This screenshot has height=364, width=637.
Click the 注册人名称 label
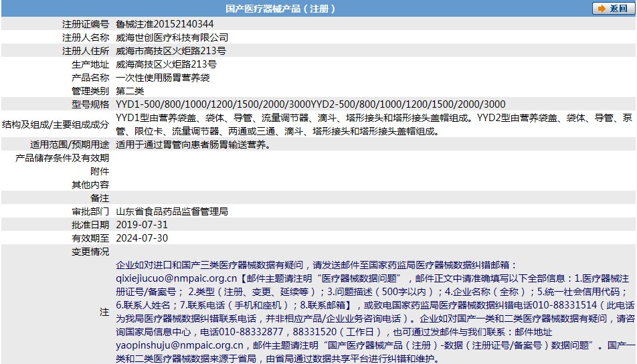click(x=86, y=37)
